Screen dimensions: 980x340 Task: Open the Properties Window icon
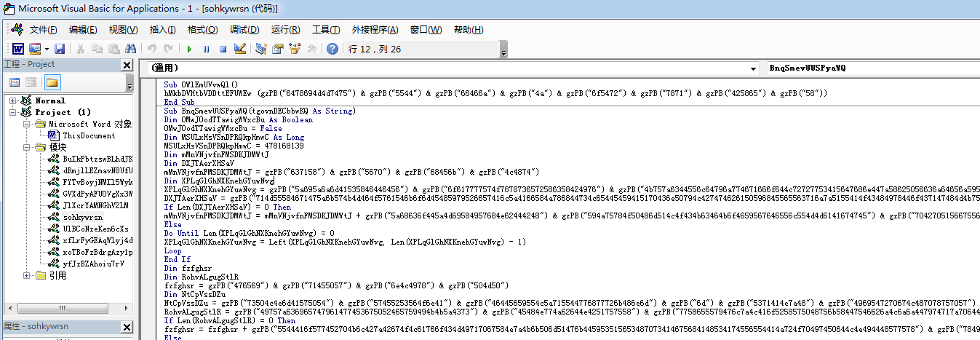278,49
